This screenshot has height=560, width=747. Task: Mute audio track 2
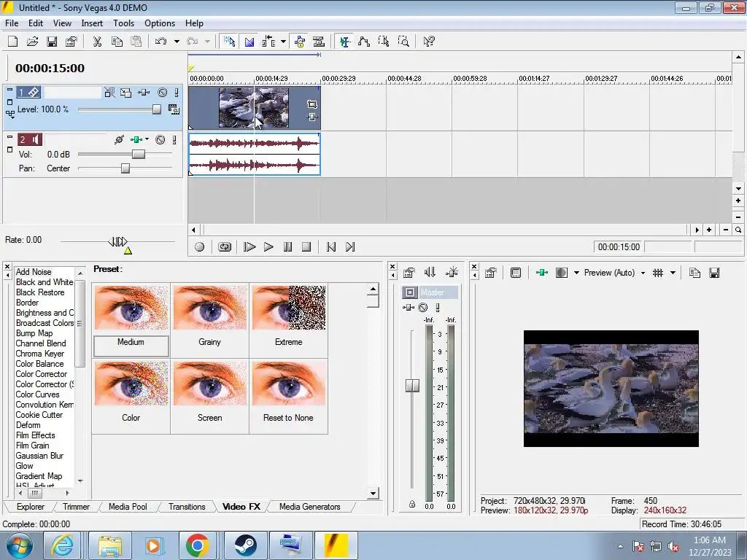pyautogui.click(x=160, y=139)
